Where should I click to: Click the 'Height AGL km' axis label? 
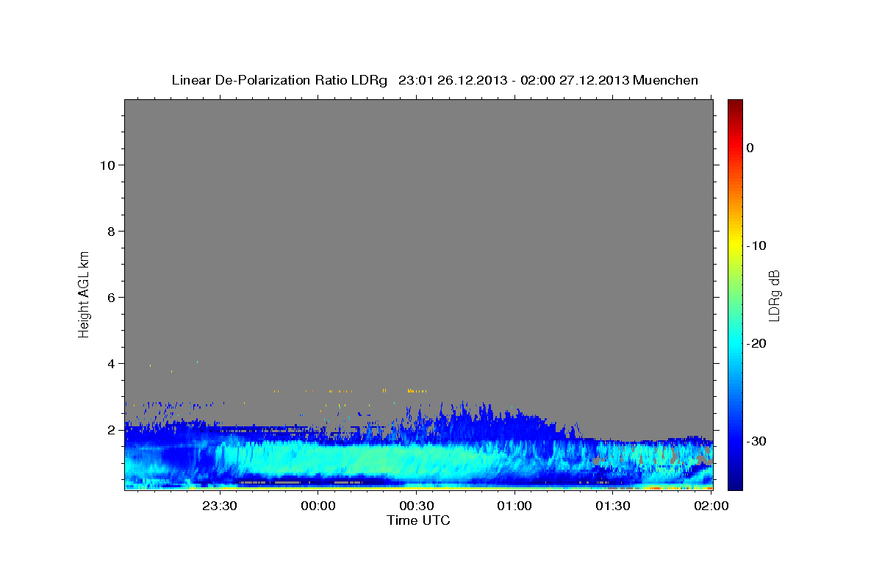(84, 294)
